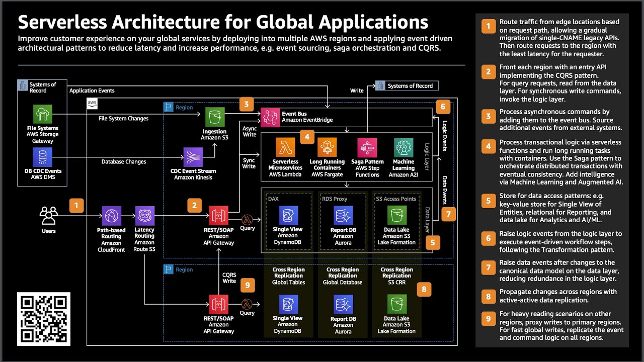Click the Aurora Report DB icon inside RDS Proxy

[343, 216]
